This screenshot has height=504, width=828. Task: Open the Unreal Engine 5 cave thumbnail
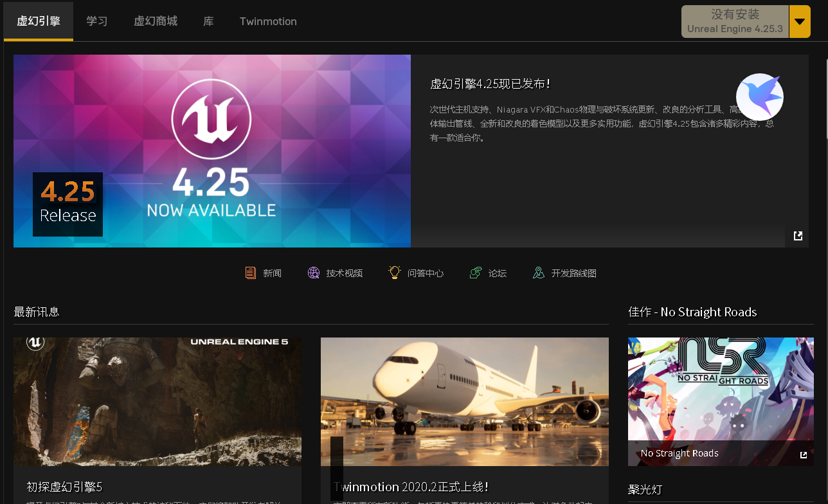point(157,402)
